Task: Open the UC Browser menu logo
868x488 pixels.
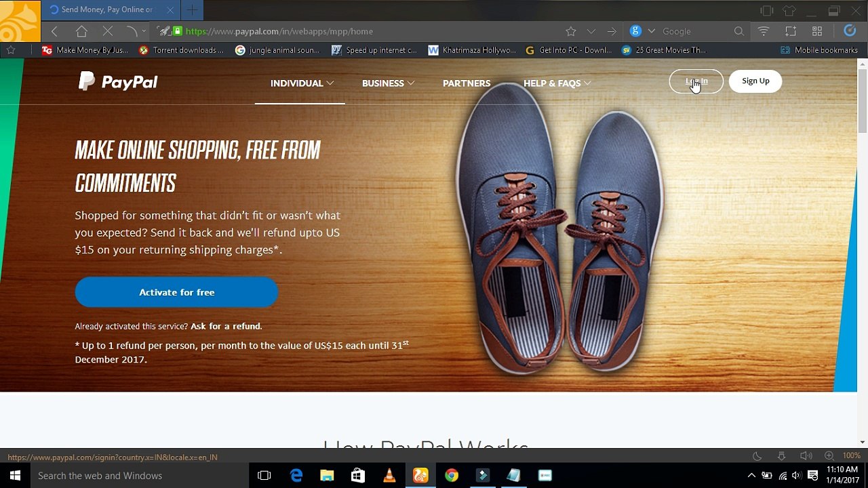Action: tap(20, 21)
